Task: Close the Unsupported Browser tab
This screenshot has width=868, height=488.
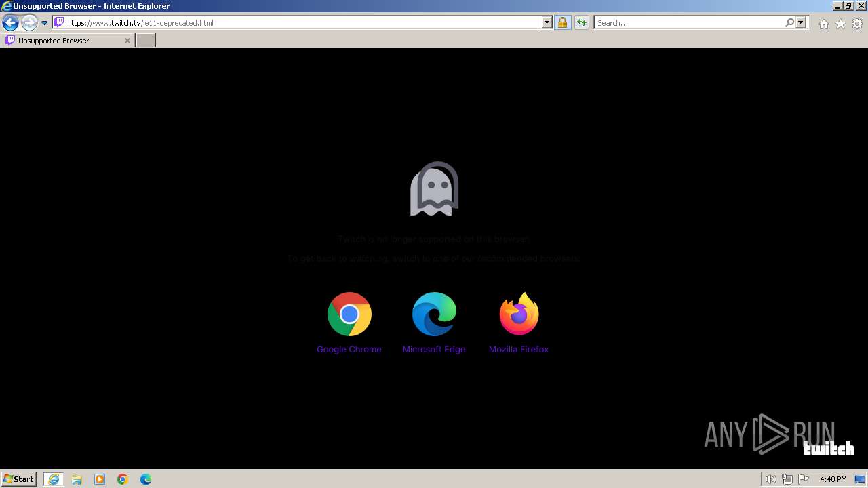Action: [127, 41]
